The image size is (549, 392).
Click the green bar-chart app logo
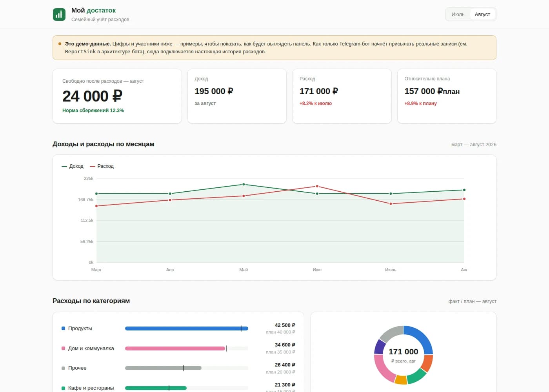pos(59,15)
